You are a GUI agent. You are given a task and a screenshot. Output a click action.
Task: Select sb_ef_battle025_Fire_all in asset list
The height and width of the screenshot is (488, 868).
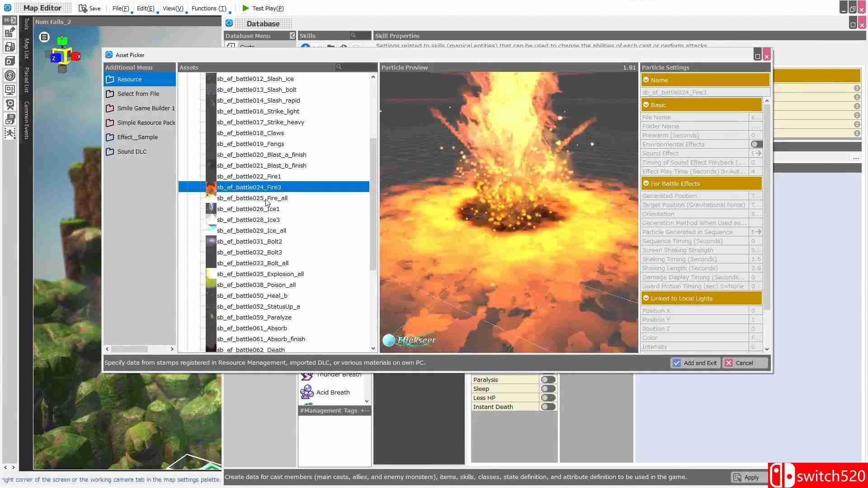pyautogui.click(x=252, y=198)
